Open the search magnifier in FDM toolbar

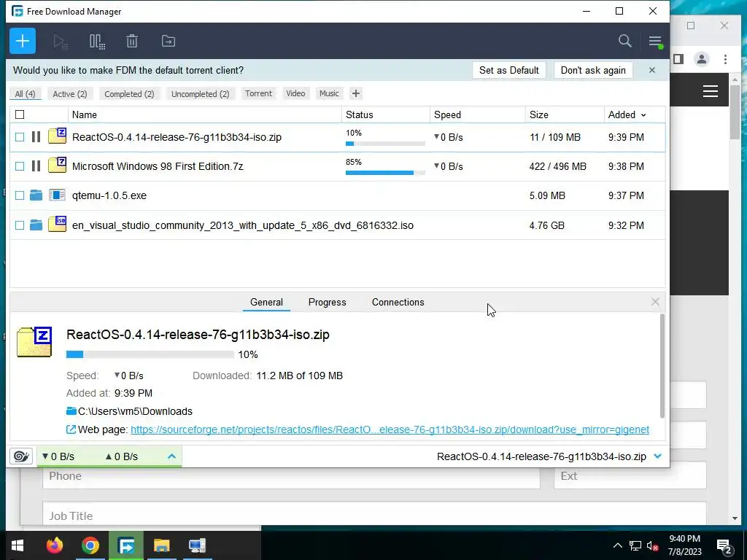(624, 41)
